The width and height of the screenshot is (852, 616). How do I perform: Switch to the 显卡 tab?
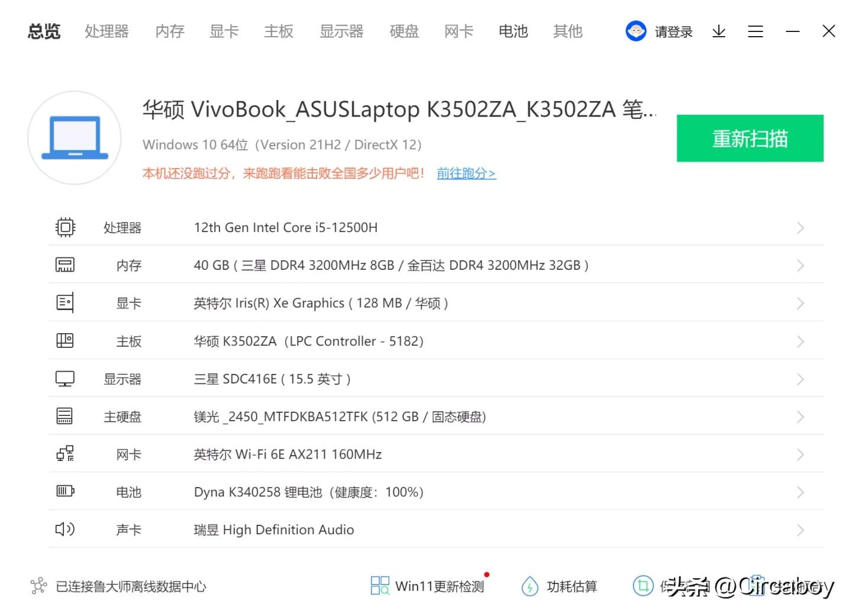(224, 31)
